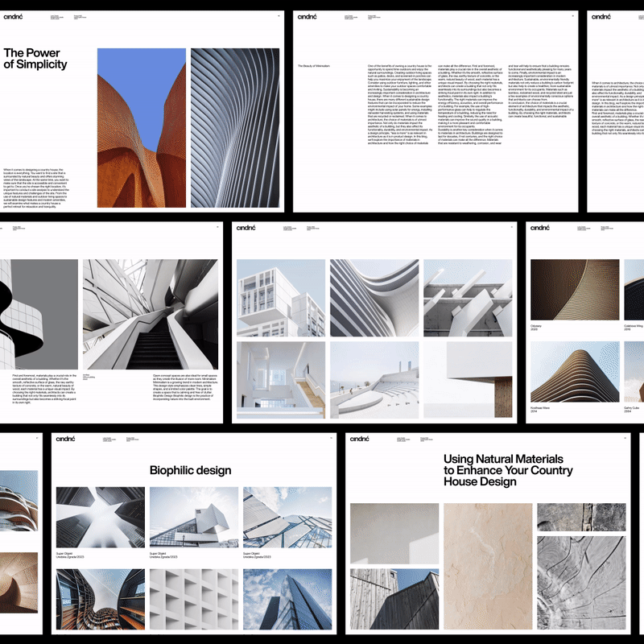The height and width of the screenshot is (644, 644).
Task: Open the menu icon on The Power of Simplicity page
Action: point(277,15)
